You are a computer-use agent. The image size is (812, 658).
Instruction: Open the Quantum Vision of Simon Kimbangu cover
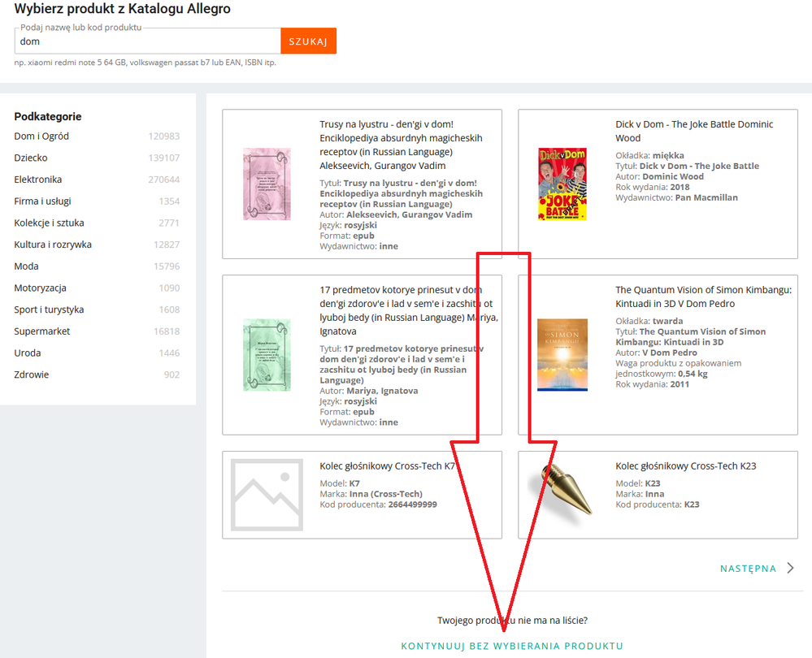click(562, 355)
